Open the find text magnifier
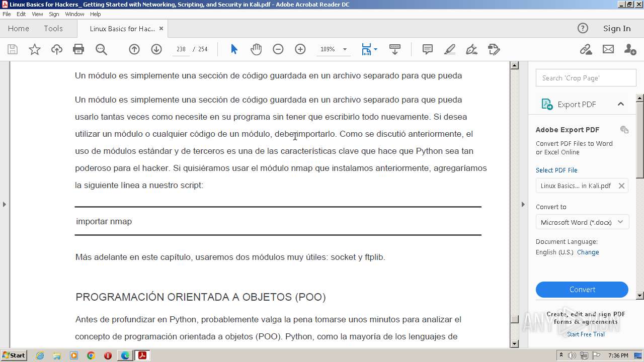The width and height of the screenshot is (644, 362). tap(101, 49)
